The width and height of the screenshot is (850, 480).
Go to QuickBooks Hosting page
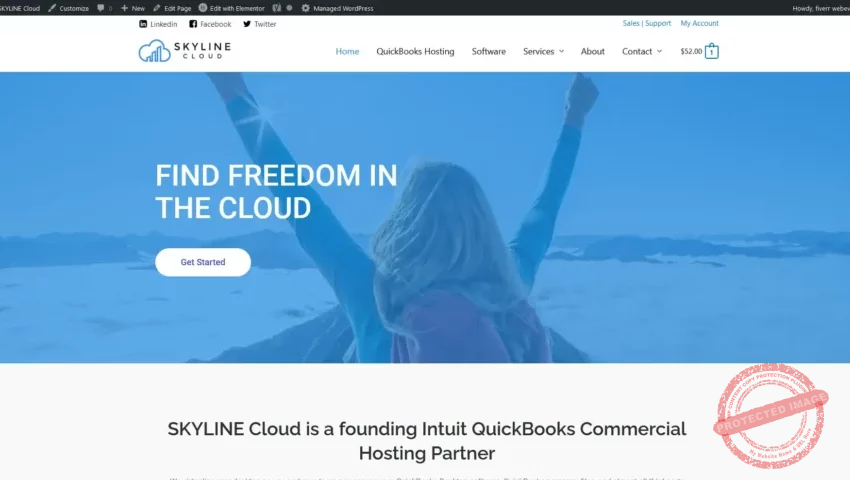point(415,51)
